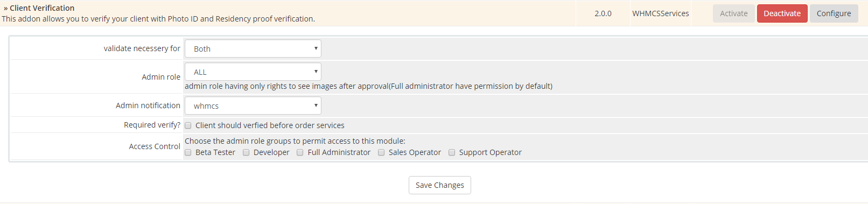Click the Client Verification addon title
Image resolution: width=868 pixels, height=204 pixels.
[x=42, y=8]
